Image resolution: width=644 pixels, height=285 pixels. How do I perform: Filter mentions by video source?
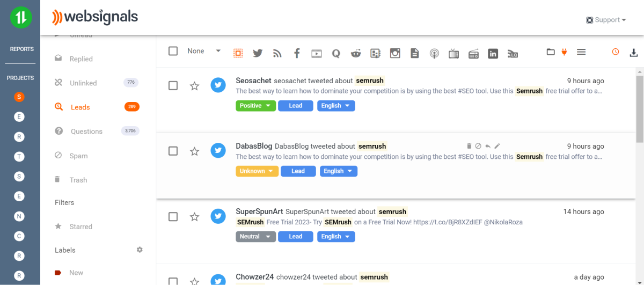tap(317, 53)
